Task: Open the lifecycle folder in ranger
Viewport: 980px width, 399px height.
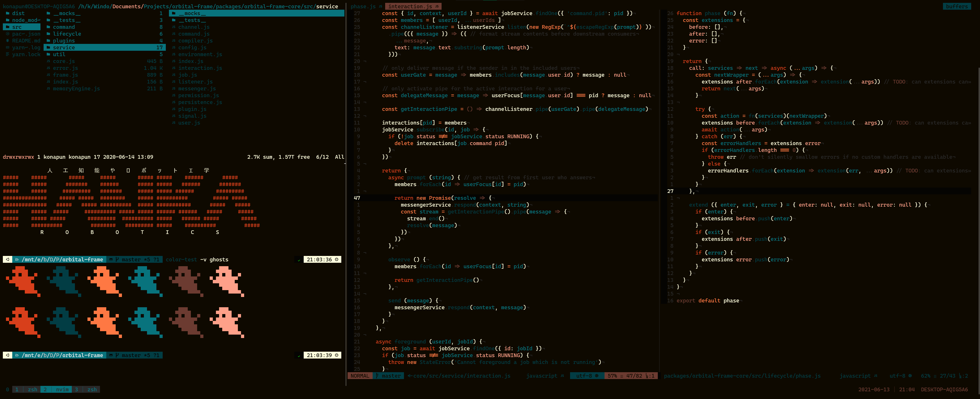Action: (x=67, y=34)
